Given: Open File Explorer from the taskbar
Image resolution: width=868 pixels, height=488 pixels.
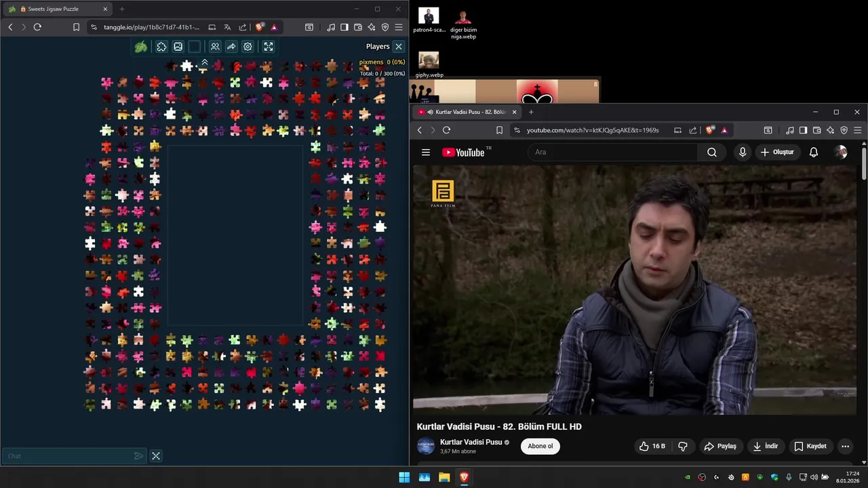Looking at the screenshot, I should tap(444, 477).
